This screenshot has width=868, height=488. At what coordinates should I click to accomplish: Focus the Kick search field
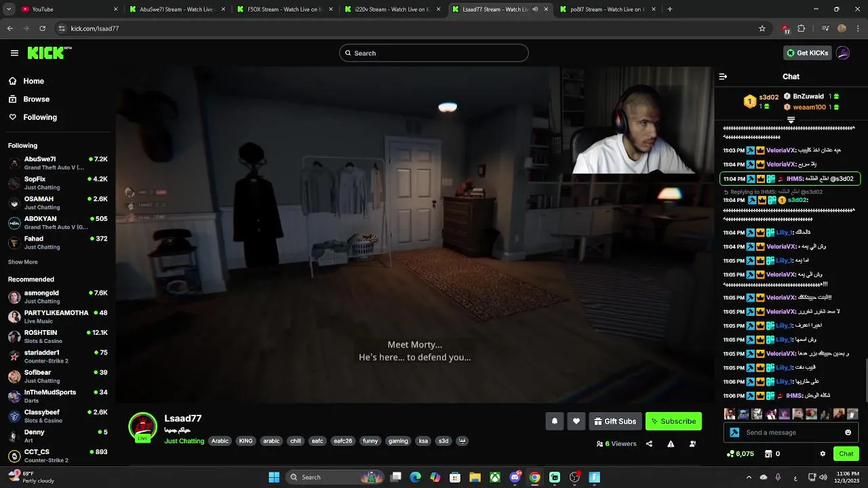434,53
